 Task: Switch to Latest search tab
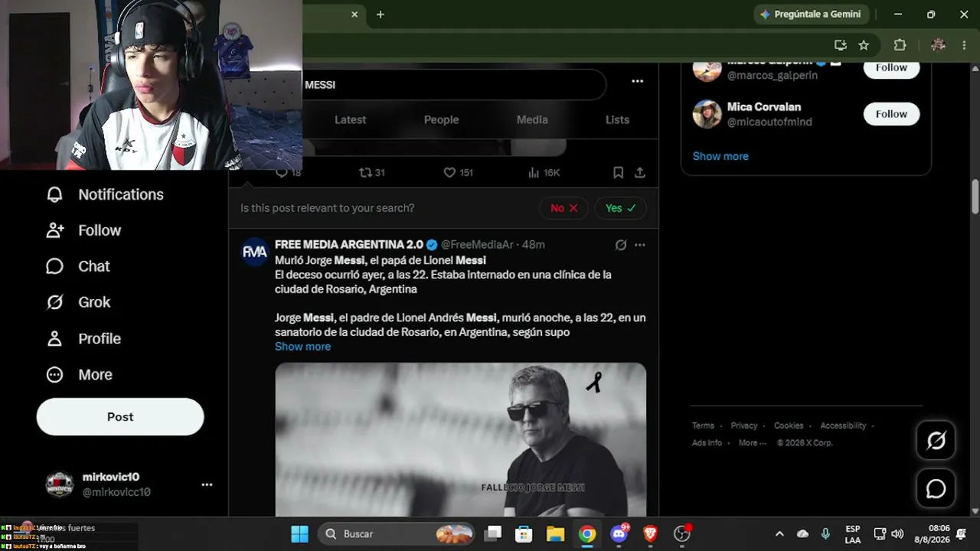coord(351,119)
